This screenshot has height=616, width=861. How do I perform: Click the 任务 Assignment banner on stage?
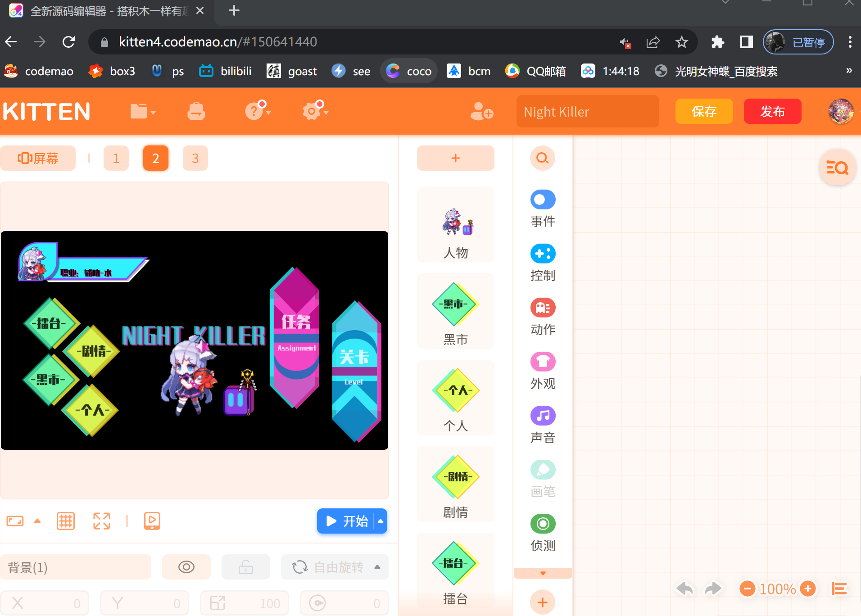point(295,338)
